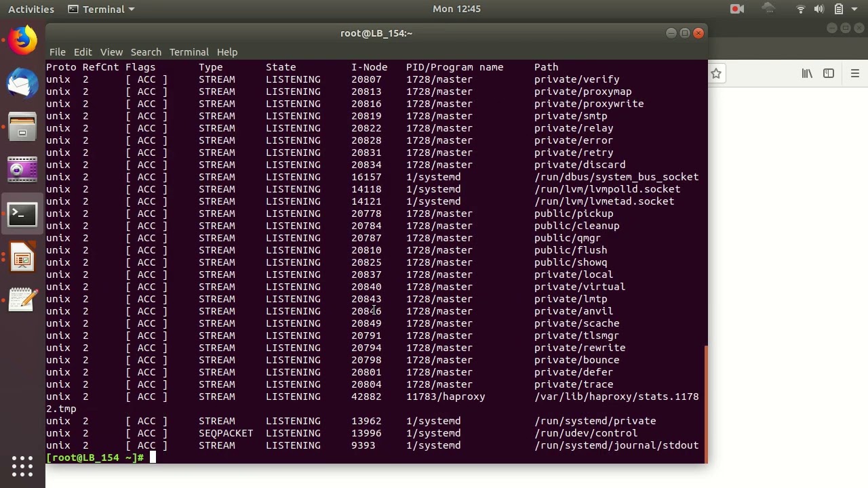Image resolution: width=868 pixels, height=488 pixels.
Task: Close the root@LB_154 terminal window
Action: [x=699, y=33]
